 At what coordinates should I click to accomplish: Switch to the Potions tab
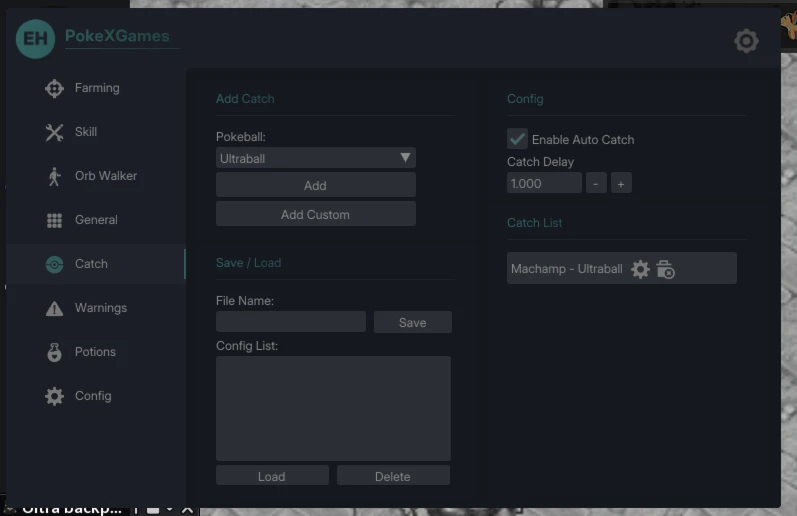96,352
